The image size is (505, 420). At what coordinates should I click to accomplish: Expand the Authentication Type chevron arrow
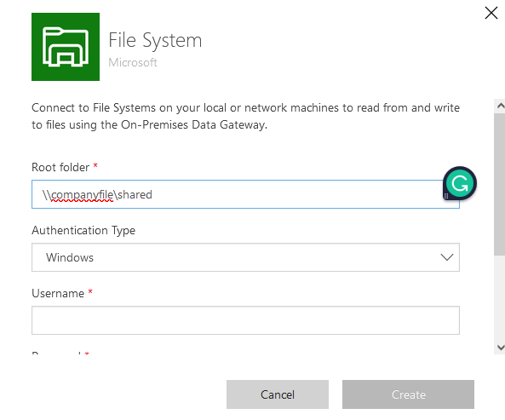point(447,257)
